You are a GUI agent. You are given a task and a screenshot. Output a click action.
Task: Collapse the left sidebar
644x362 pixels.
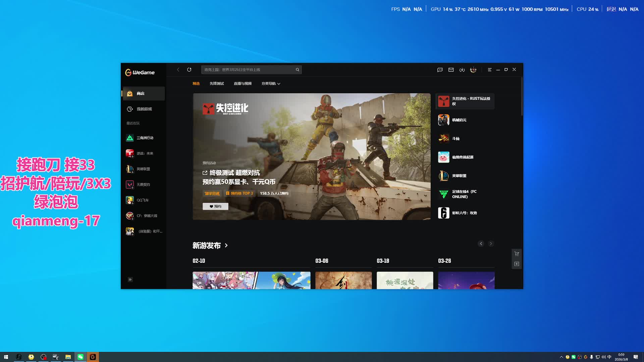click(x=130, y=280)
